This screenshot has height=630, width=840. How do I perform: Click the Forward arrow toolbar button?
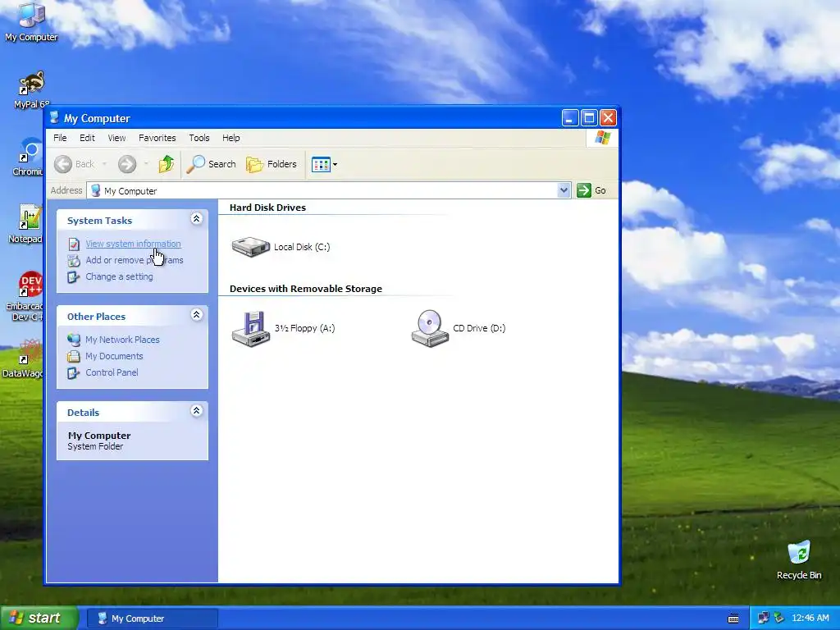pos(127,164)
